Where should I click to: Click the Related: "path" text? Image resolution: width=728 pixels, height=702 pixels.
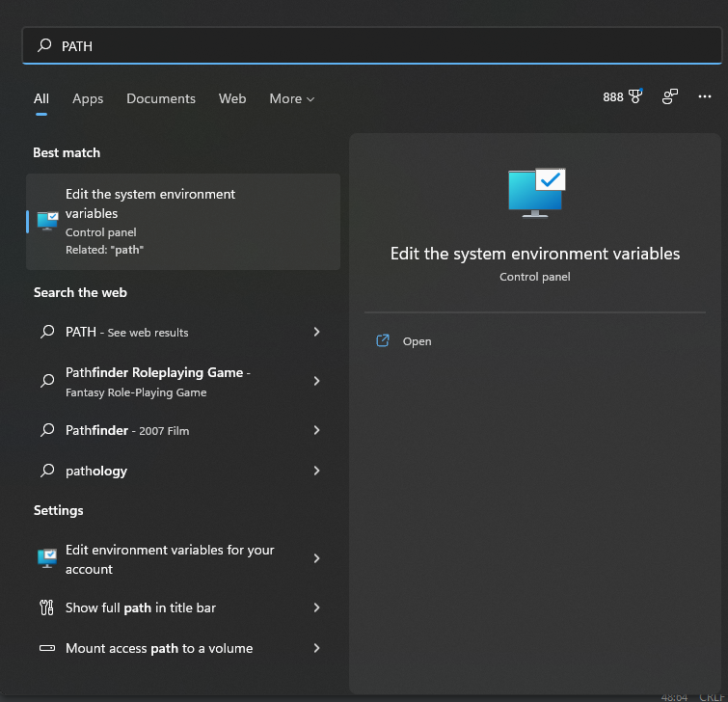(104, 250)
